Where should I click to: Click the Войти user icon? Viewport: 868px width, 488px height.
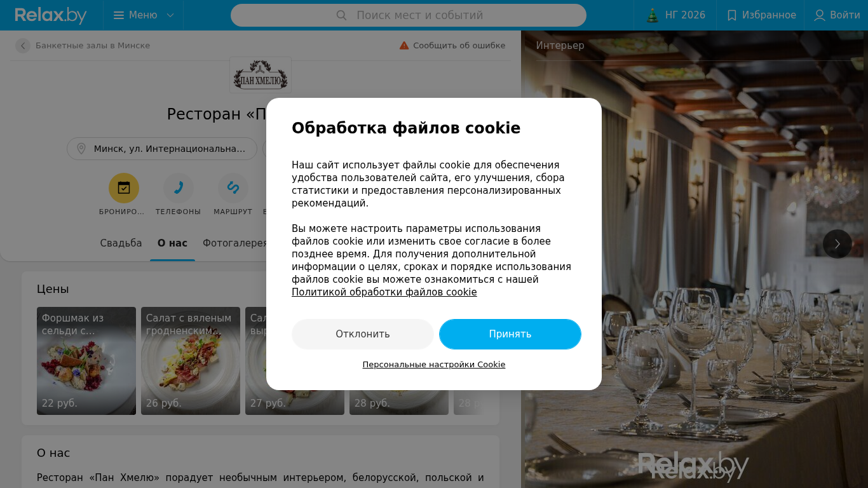pos(820,15)
